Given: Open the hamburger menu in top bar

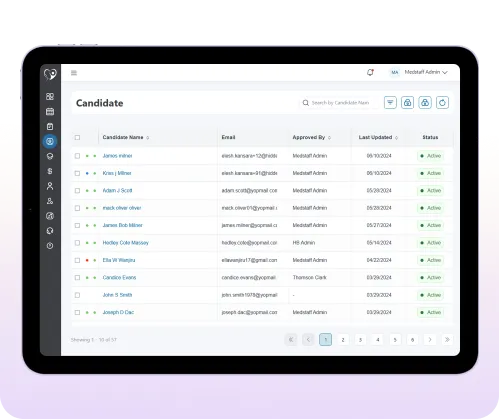Looking at the screenshot, I should [74, 73].
